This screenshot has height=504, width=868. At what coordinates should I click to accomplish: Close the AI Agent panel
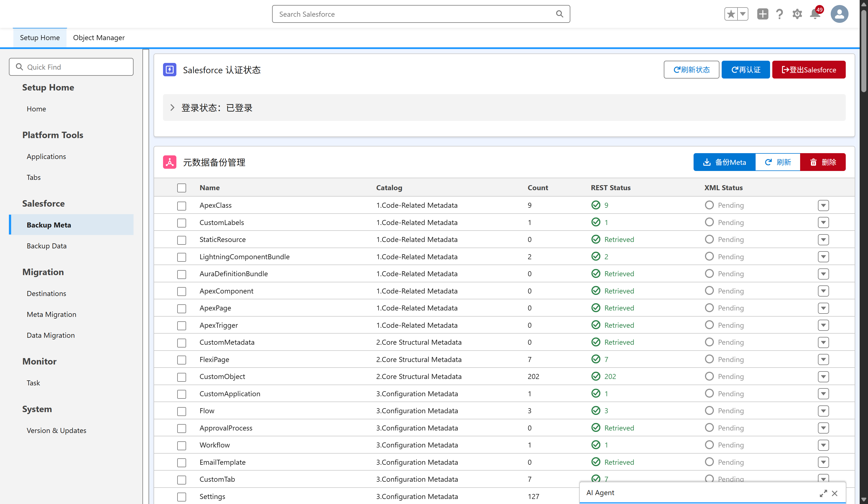point(835,493)
